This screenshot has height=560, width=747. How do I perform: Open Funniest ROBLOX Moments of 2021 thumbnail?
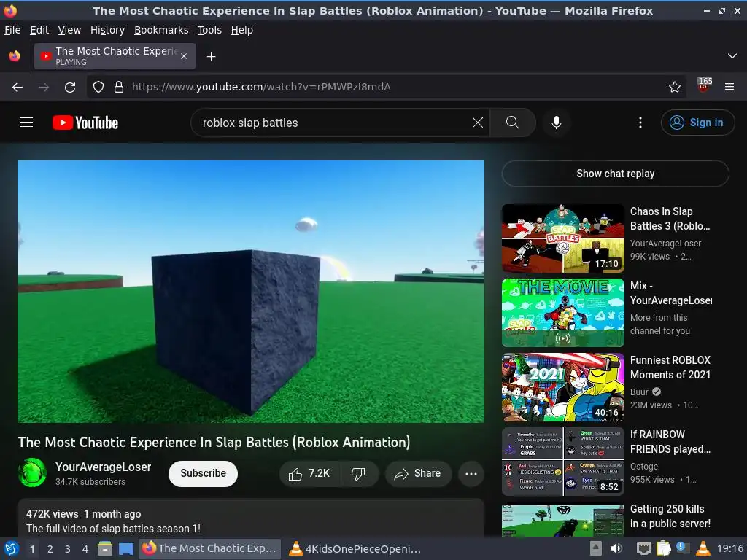pos(562,387)
